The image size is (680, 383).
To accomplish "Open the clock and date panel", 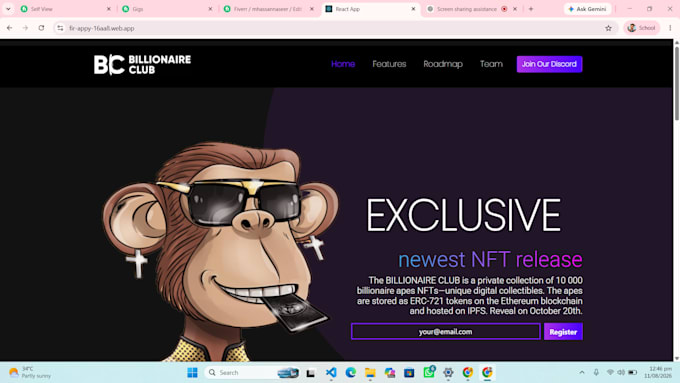I will point(658,372).
